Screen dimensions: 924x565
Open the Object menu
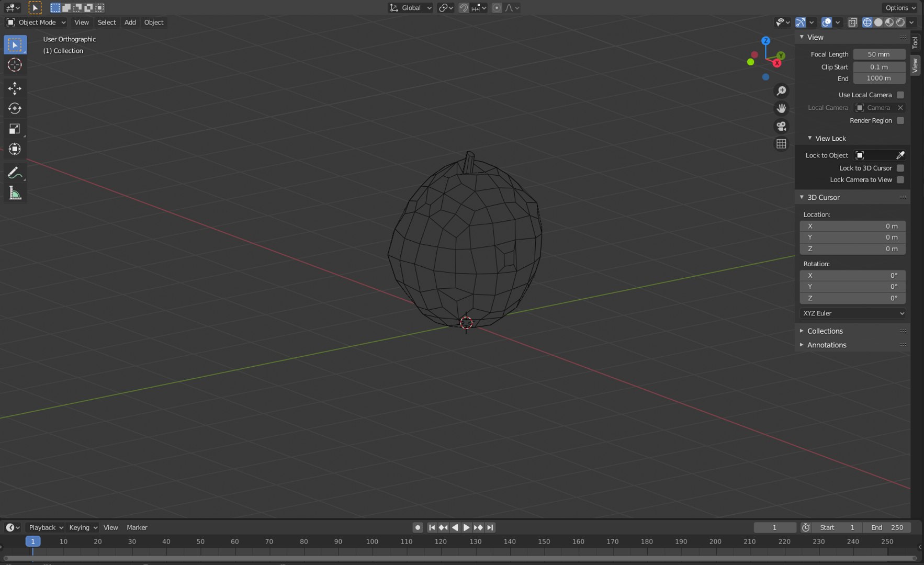[154, 22]
